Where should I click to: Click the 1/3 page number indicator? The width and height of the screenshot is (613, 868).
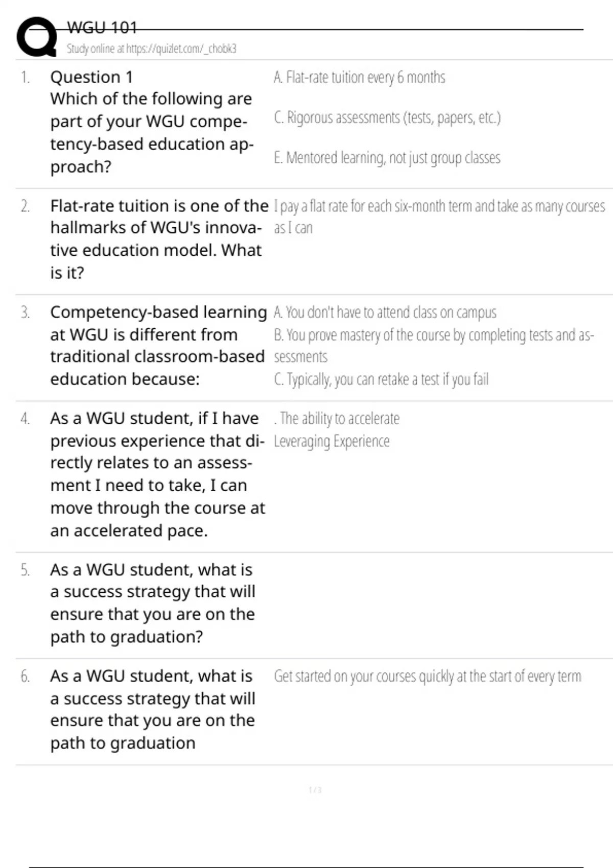tap(315, 790)
